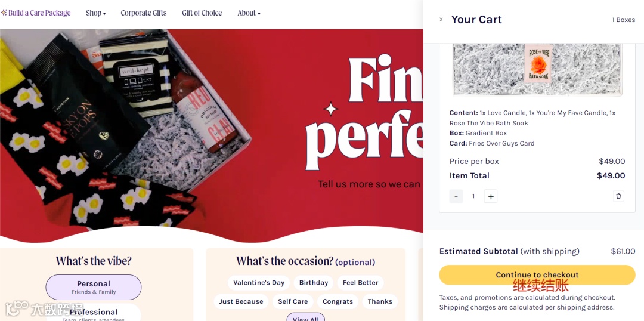The height and width of the screenshot is (321, 644).
Task: Click Continue to checkout button
Action: (537, 275)
